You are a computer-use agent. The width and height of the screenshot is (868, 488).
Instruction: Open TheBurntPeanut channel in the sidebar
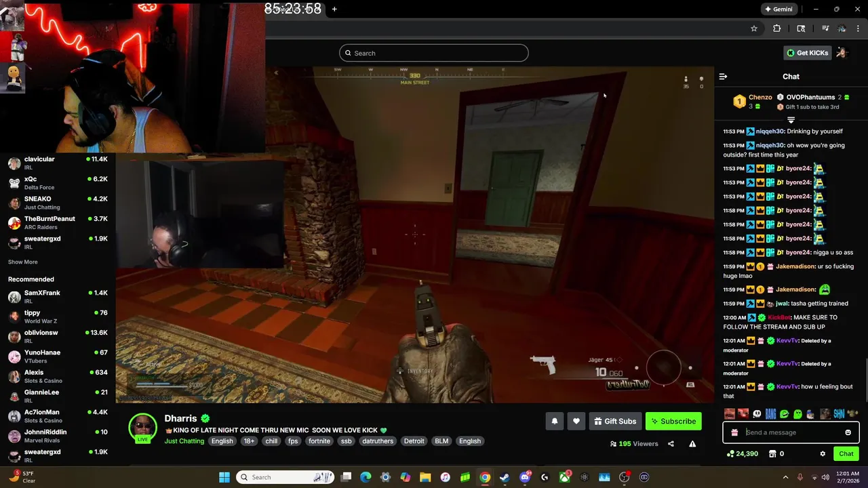pos(58,222)
